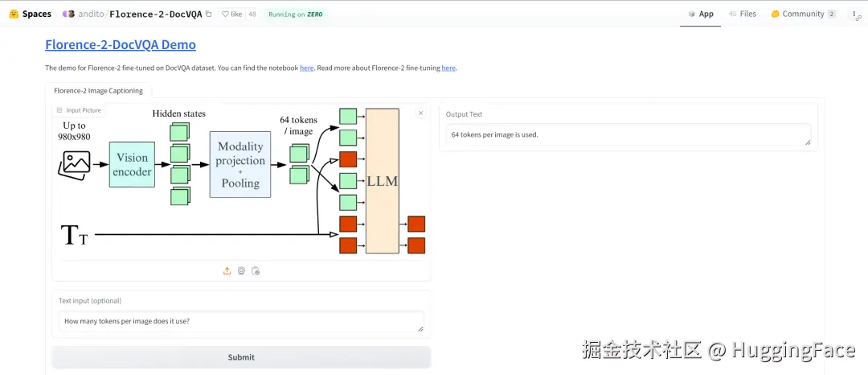This screenshot has height=375, width=868.
Task: Click the Output Text box
Action: point(628,134)
